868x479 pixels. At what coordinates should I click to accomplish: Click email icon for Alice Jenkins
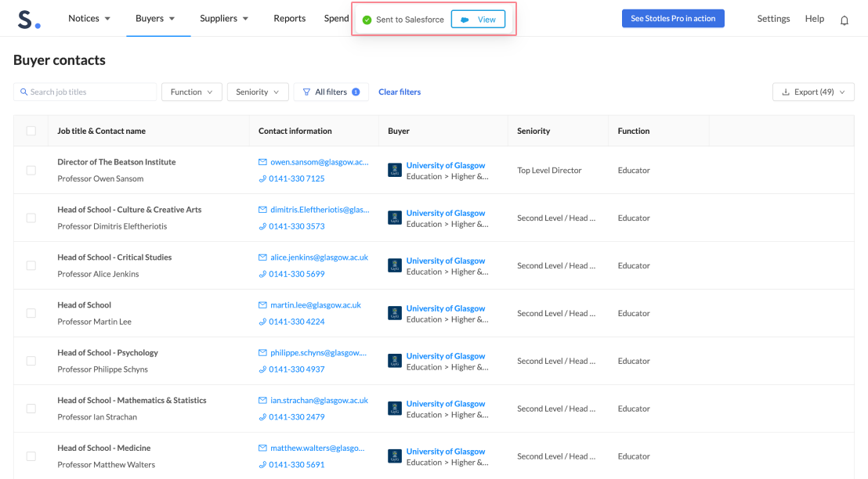point(262,258)
